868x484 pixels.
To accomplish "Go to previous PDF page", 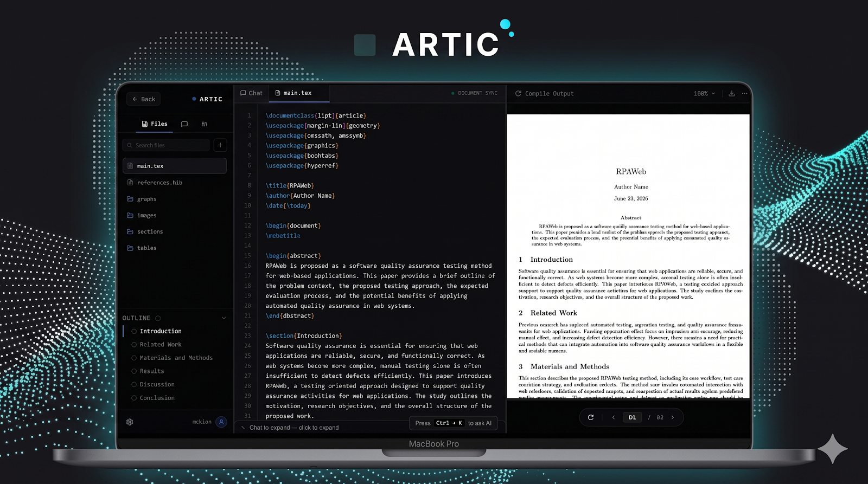I will point(614,417).
